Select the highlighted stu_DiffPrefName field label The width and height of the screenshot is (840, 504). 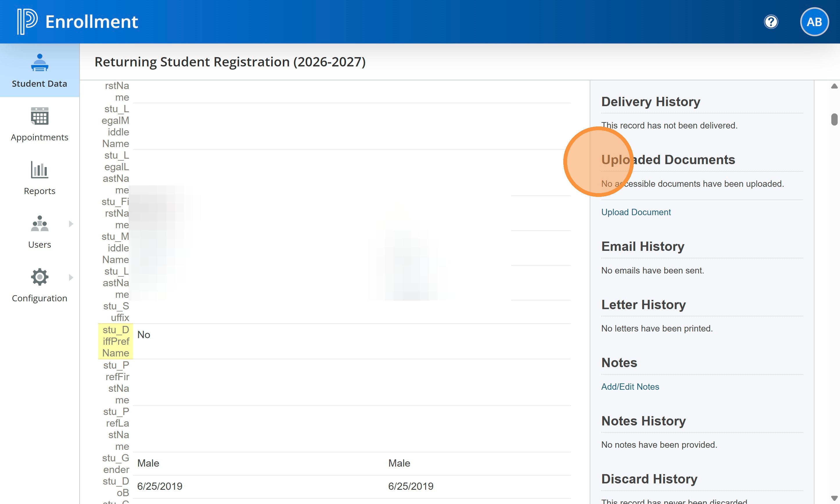[x=116, y=341]
